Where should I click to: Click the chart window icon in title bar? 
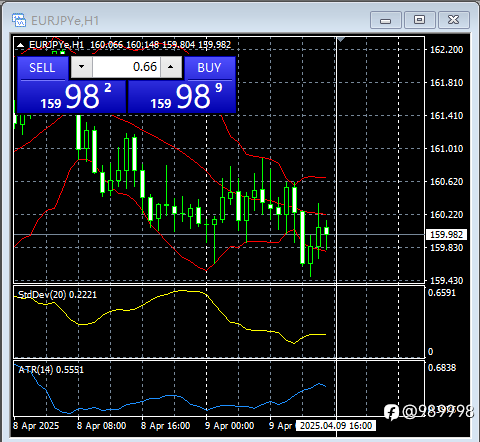click(19, 20)
